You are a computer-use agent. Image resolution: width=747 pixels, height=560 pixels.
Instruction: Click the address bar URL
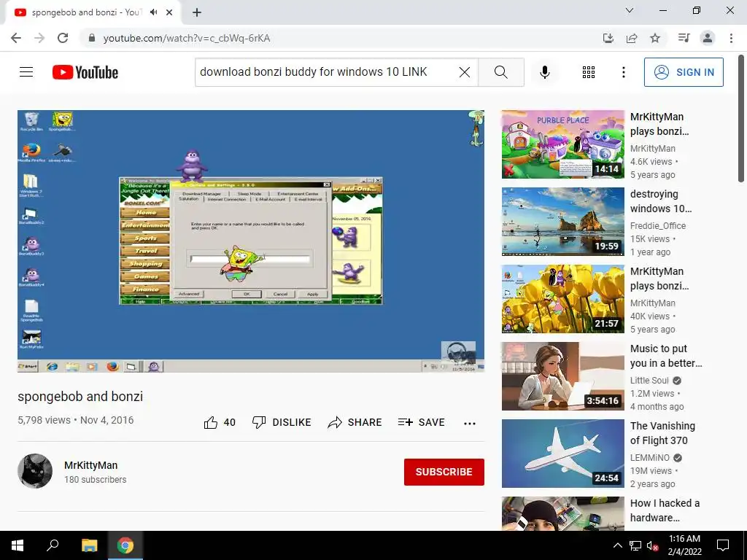point(187,38)
